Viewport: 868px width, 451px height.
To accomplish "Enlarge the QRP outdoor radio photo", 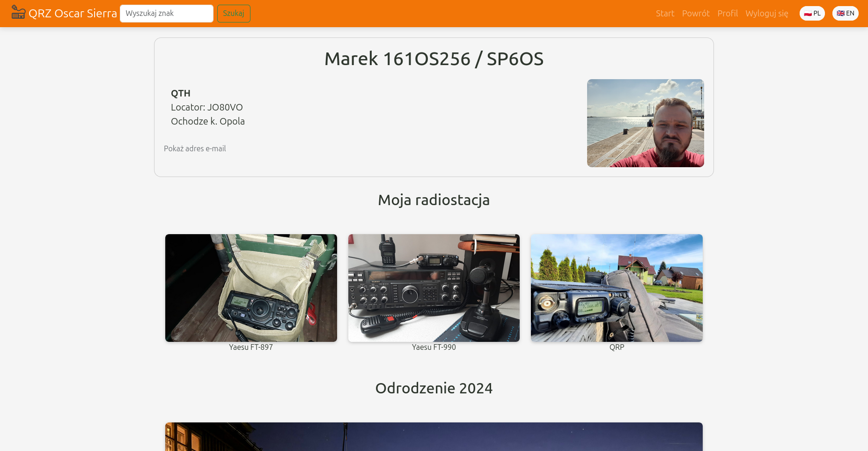I will 617,288.
